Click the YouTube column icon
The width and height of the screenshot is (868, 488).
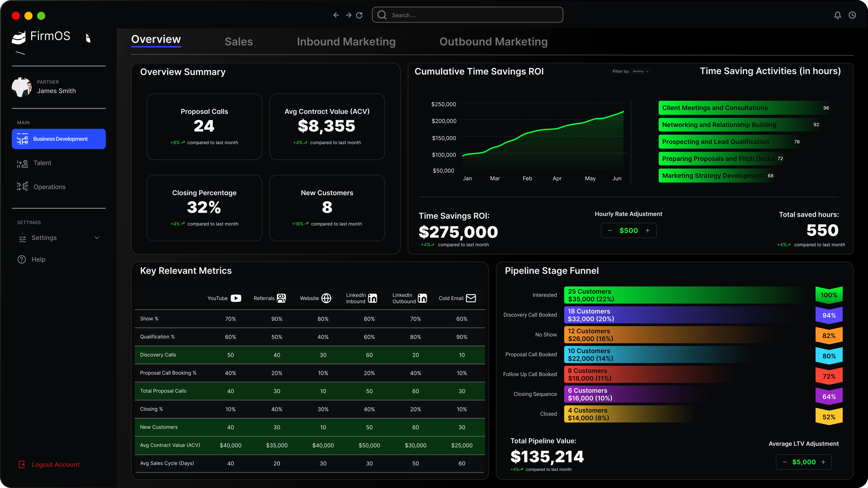pyautogui.click(x=236, y=298)
